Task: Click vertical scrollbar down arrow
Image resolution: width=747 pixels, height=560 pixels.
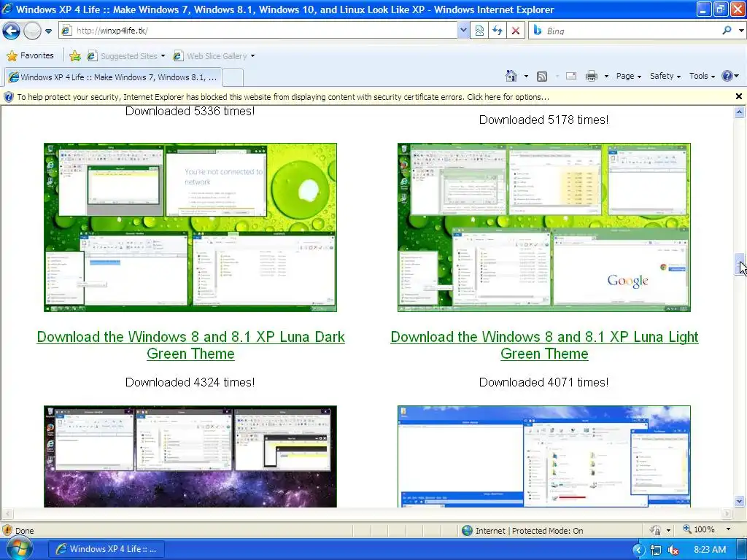Action: click(740, 501)
